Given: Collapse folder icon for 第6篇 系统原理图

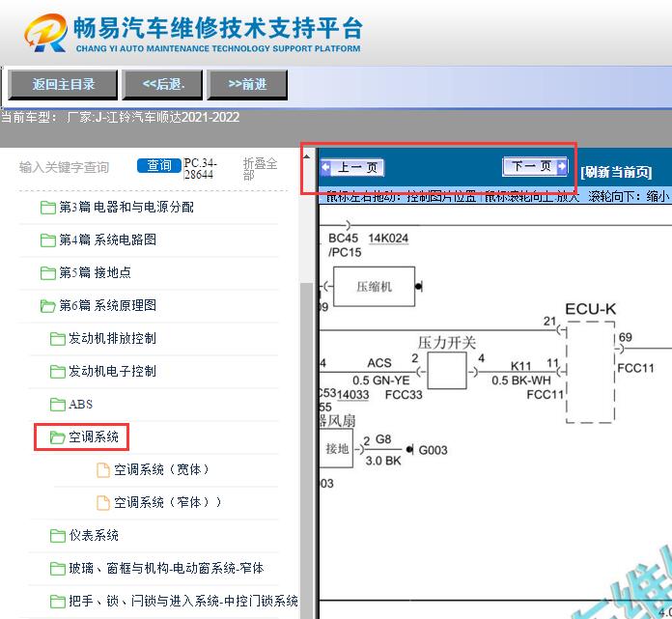Looking at the screenshot, I should pyautogui.click(x=47, y=306).
